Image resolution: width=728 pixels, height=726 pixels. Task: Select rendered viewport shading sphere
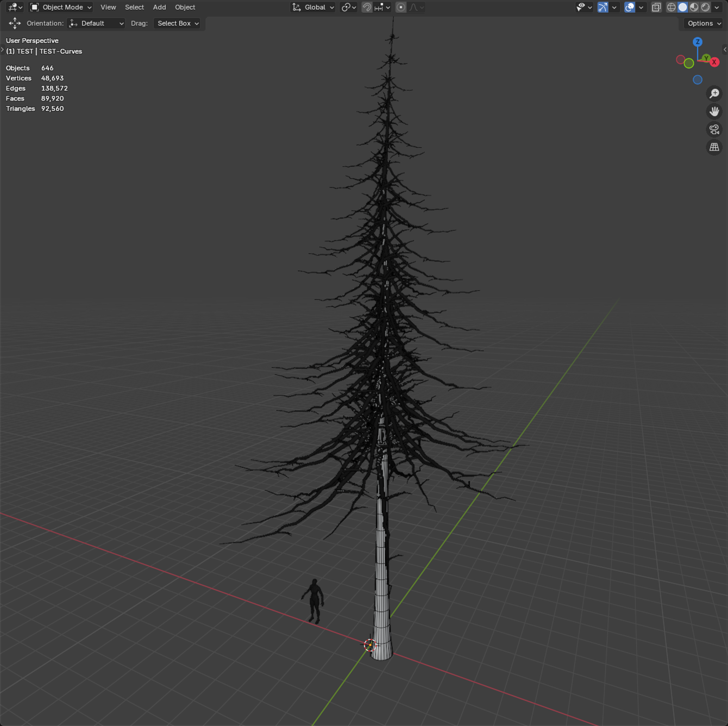tap(705, 7)
